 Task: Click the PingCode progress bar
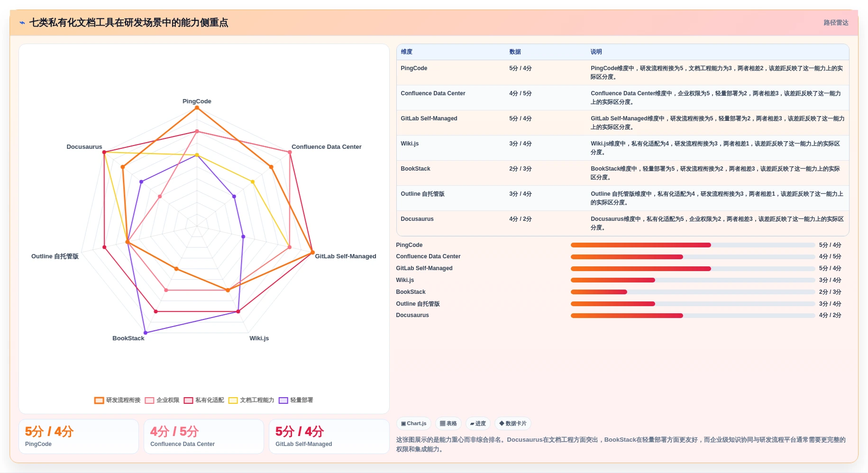693,245
